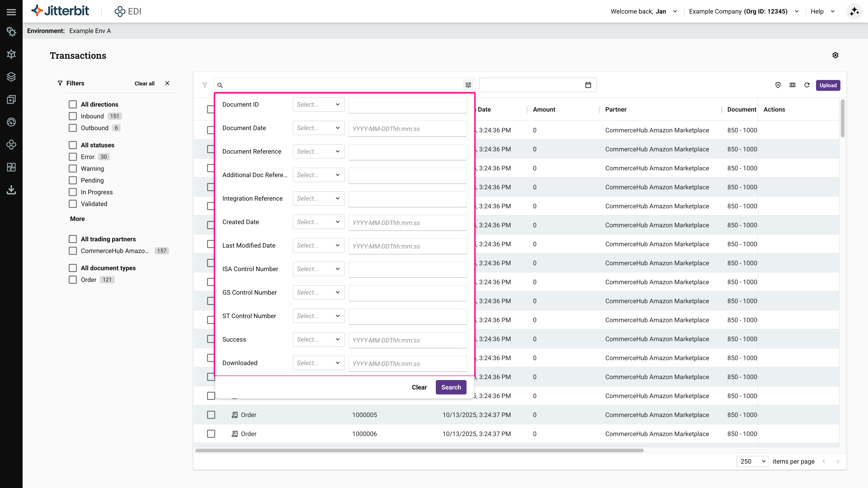Click the Search button in the filter panel
Screen dimensions: 868x488
click(451, 387)
